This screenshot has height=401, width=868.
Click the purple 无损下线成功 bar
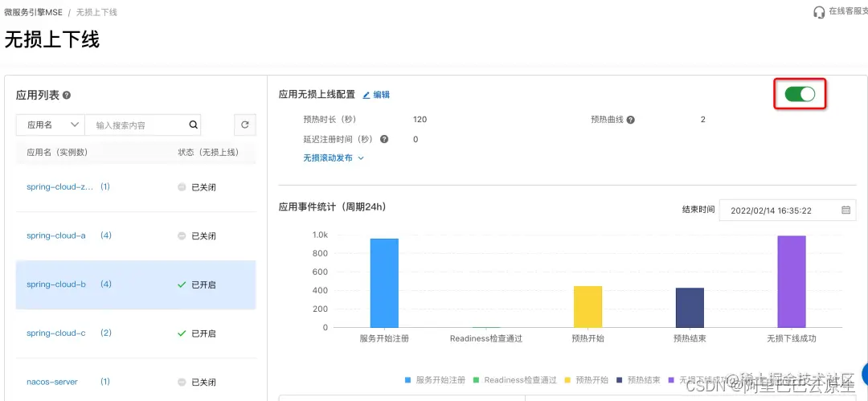pyautogui.click(x=792, y=282)
